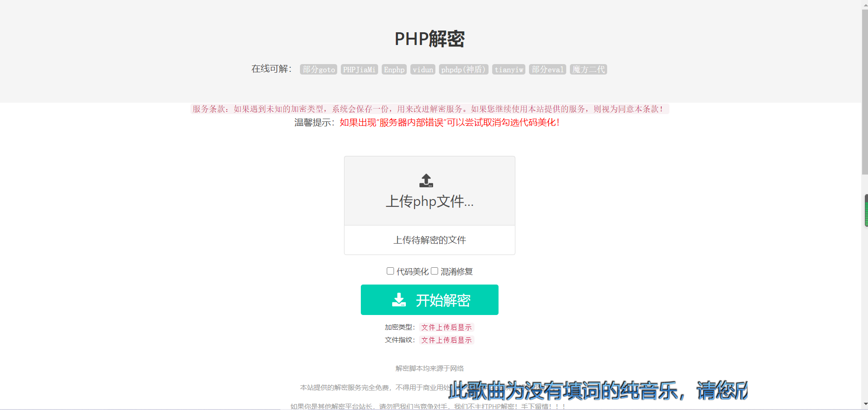
Task: Click the PHPJiaMi tag
Action: 359,70
